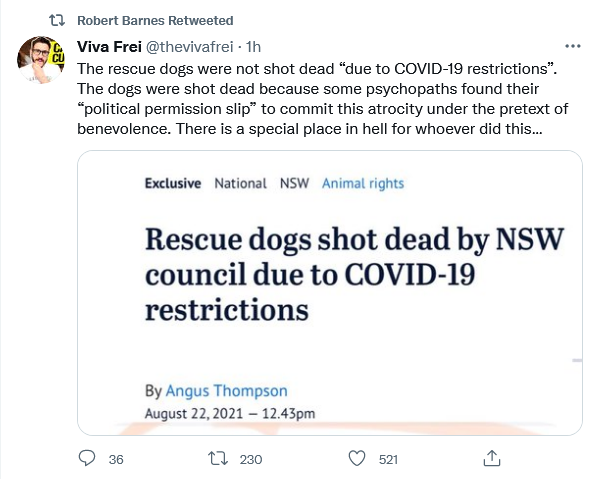This screenshot has height=479, width=598.
Task: Click the retweet icon beside Robert Barnes Retweeted
Action: [57, 20]
